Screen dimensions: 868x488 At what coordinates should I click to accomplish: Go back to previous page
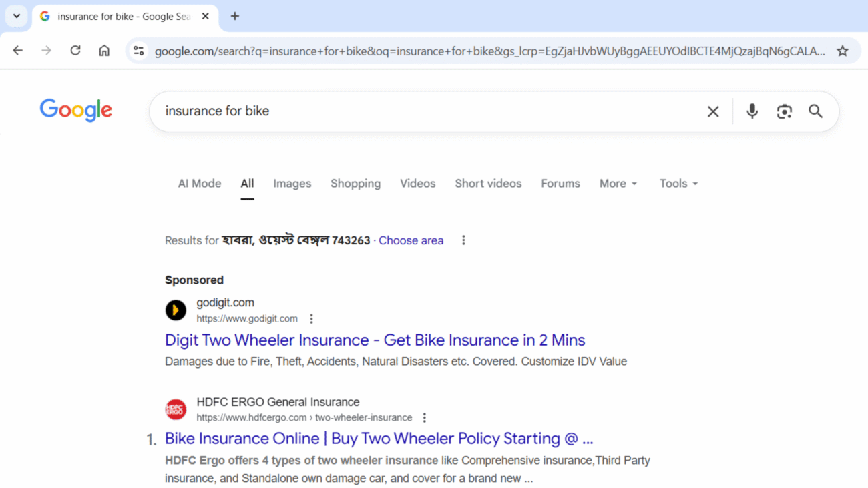(18, 51)
